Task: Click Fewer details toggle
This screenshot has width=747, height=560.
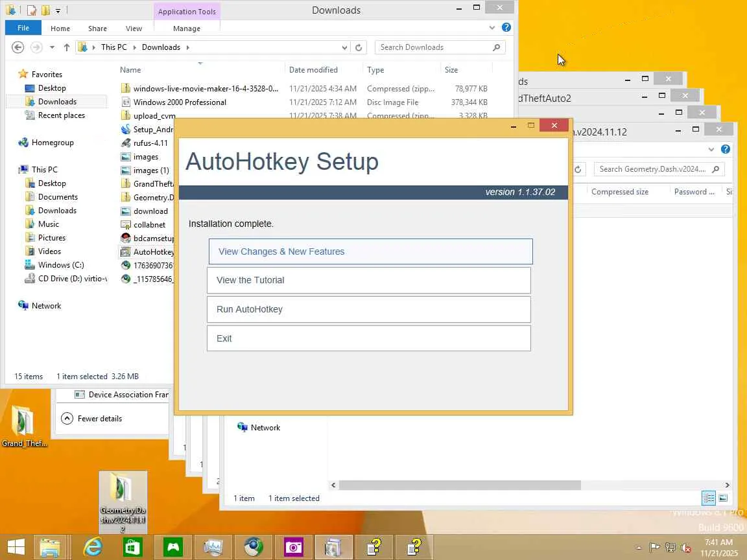Action: pos(92,419)
